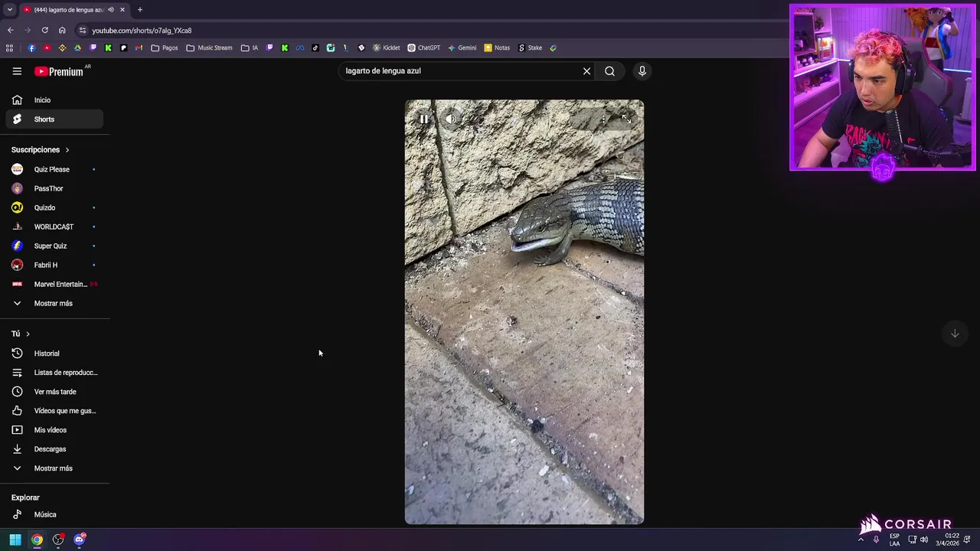Clear the search box with the X
The image size is (980, 551).
point(586,71)
